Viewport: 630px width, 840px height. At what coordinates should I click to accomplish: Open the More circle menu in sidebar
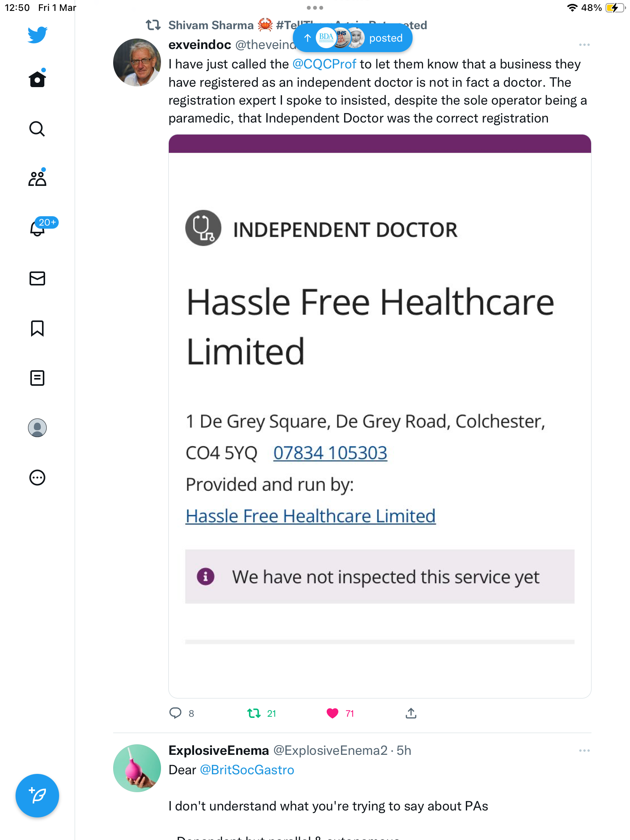pyautogui.click(x=37, y=478)
